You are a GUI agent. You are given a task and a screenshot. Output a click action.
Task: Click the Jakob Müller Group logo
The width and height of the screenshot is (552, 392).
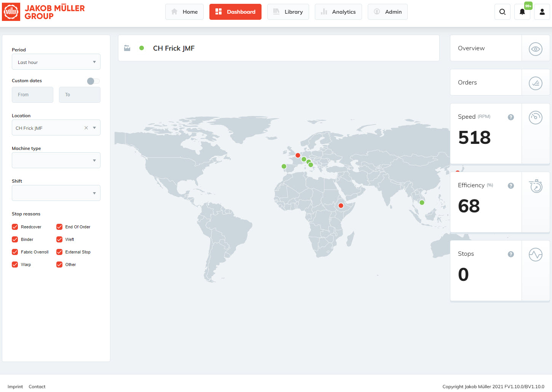click(x=43, y=12)
